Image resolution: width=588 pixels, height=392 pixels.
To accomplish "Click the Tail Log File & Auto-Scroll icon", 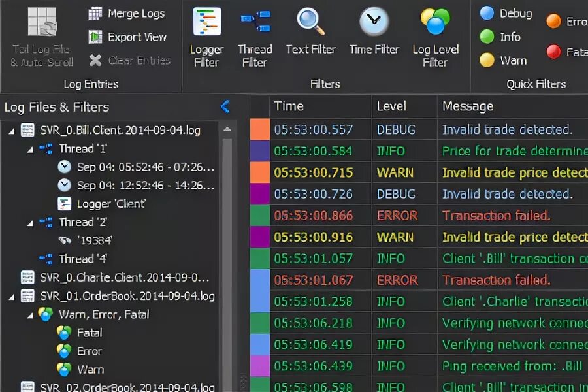I will point(42,22).
